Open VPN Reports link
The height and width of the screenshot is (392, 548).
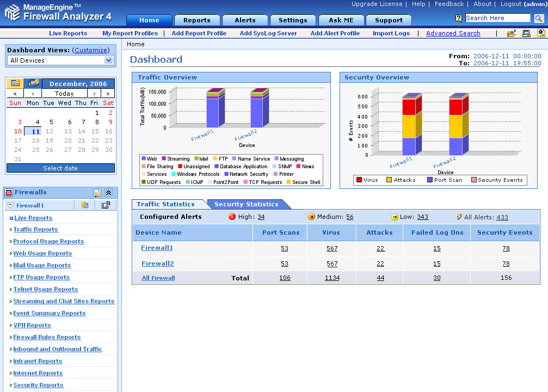pyautogui.click(x=32, y=325)
